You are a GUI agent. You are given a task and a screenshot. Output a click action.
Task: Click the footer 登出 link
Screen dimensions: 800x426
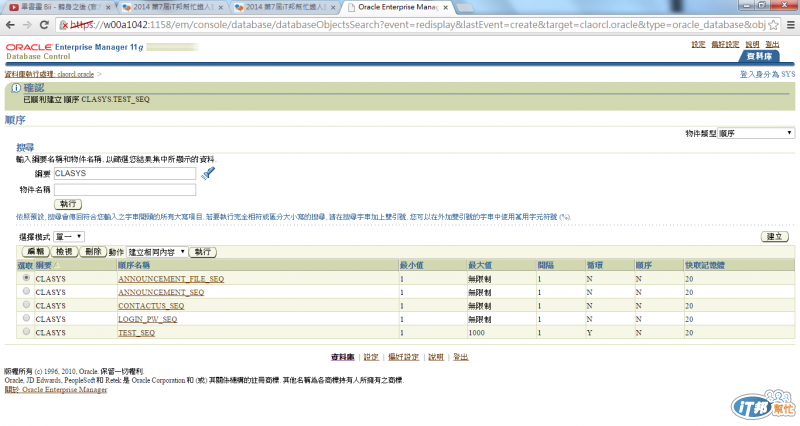pos(460,357)
